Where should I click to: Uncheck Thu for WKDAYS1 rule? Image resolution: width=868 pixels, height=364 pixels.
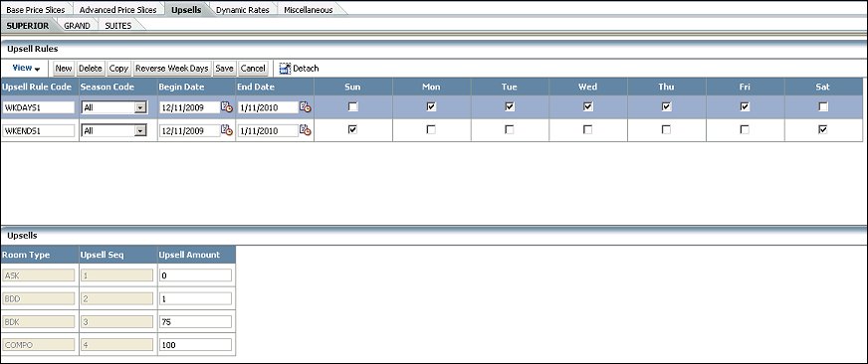pyautogui.click(x=667, y=107)
